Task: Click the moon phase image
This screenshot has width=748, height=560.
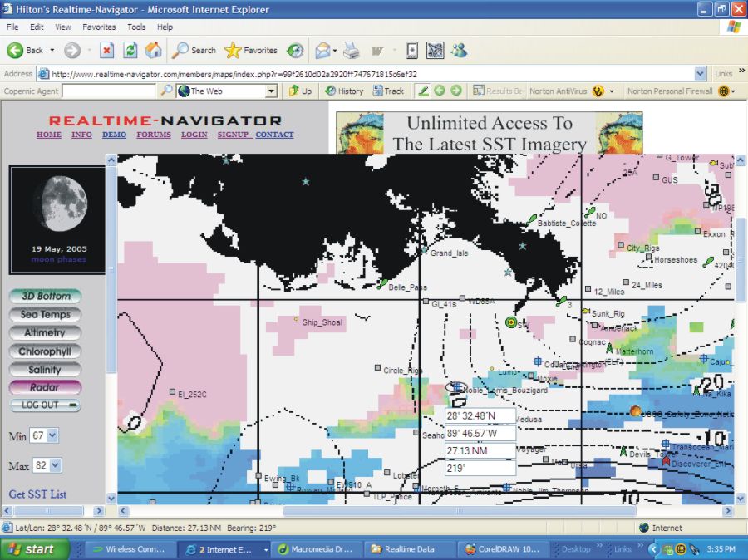Action: click(x=61, y=204)
